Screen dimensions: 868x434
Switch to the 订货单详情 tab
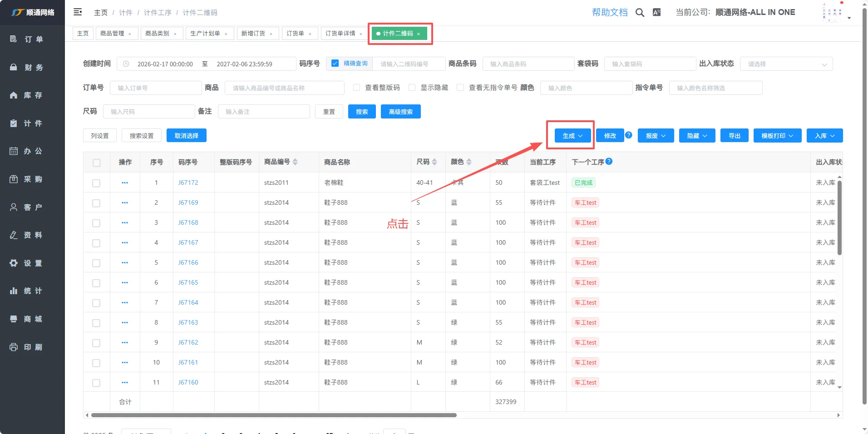[x=340, y=34]
